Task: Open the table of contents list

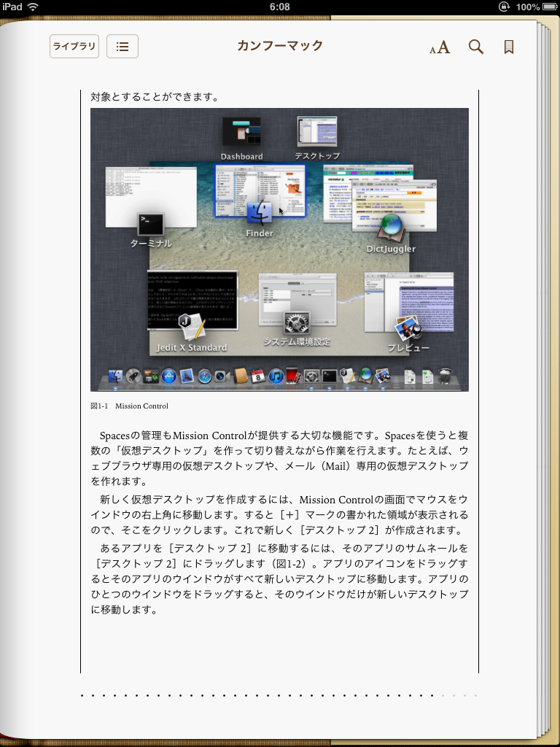Action: (x=122, y=46)
